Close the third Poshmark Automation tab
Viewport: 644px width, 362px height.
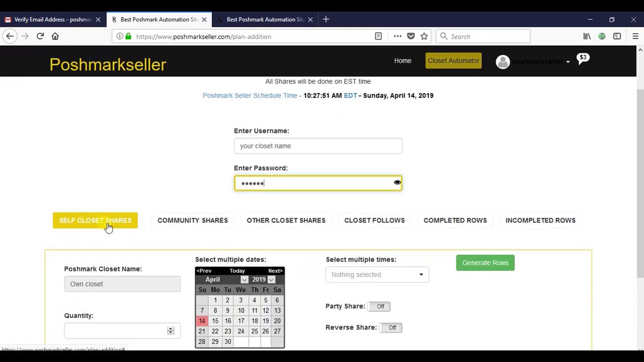310,20
